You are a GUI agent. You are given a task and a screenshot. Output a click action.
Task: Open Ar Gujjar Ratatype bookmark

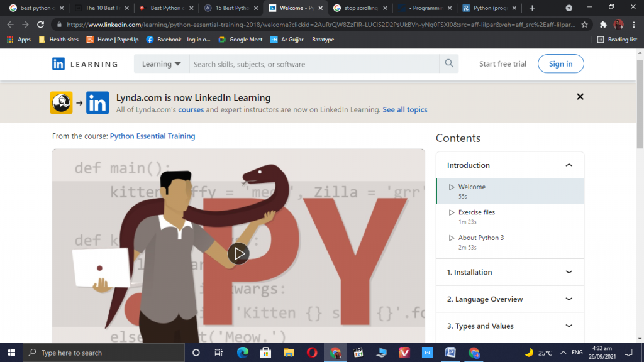coord(303,40)
